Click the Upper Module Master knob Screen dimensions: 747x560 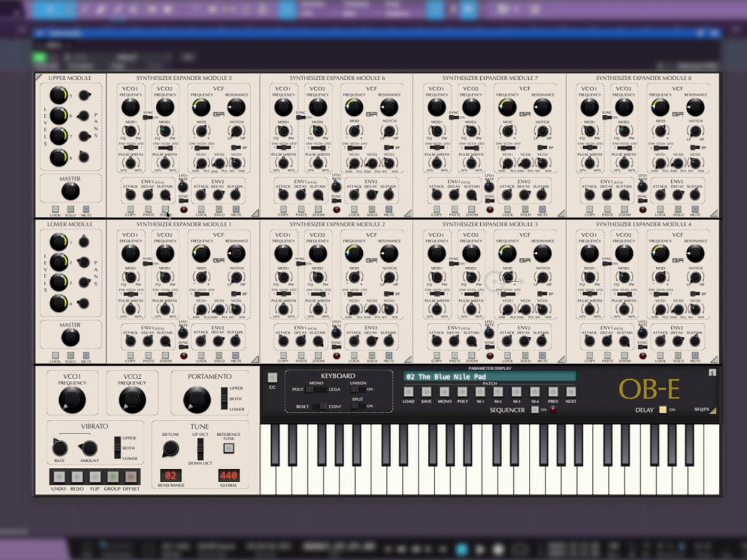click(70, 191)
